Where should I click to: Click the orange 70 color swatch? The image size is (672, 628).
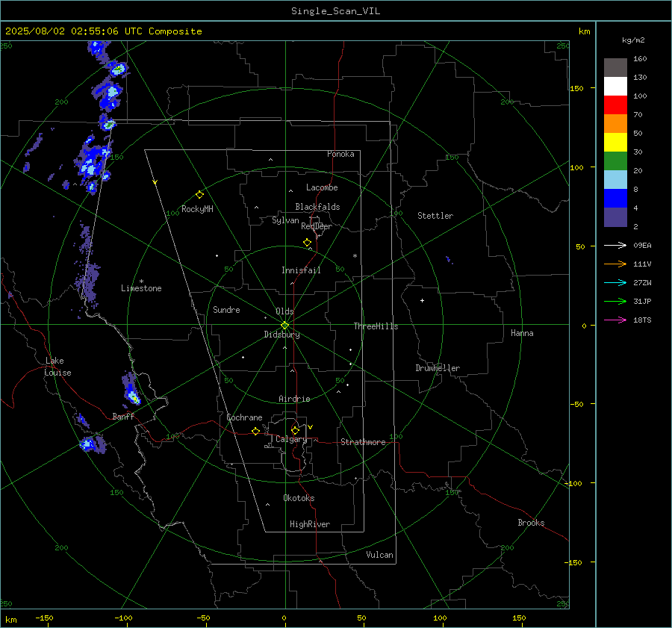coord(615,123)
